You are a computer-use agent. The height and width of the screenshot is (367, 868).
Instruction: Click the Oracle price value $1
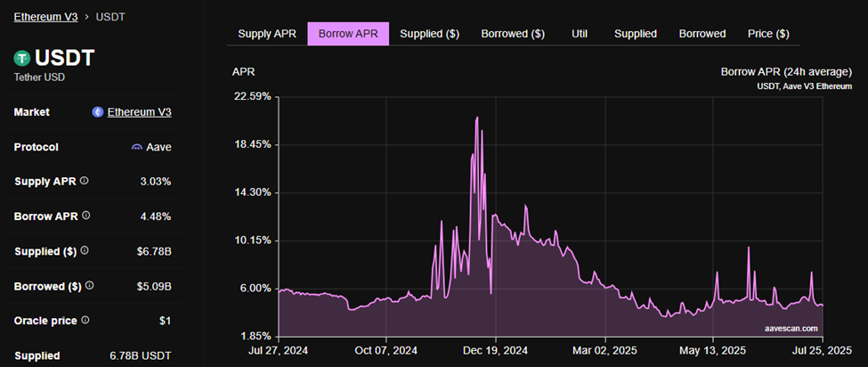click(165, 321)
